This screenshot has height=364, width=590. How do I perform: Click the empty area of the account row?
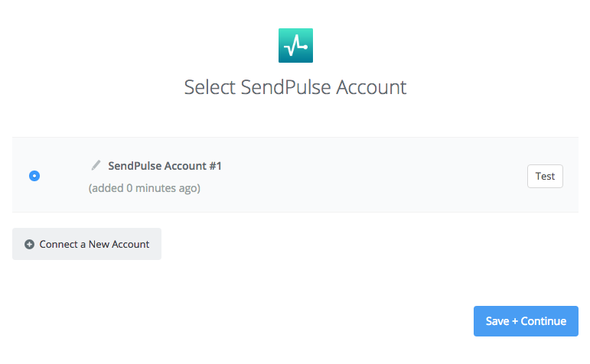(x=367, y=176)
